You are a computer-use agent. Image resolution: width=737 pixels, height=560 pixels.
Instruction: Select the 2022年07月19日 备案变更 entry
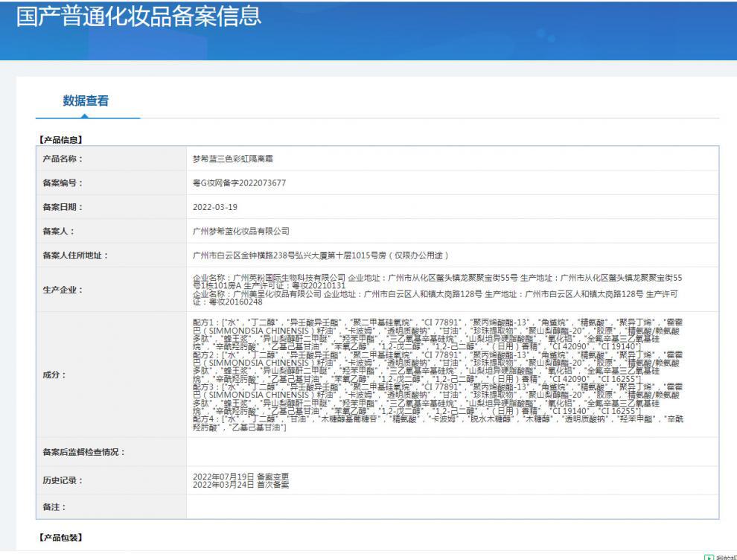240,477
